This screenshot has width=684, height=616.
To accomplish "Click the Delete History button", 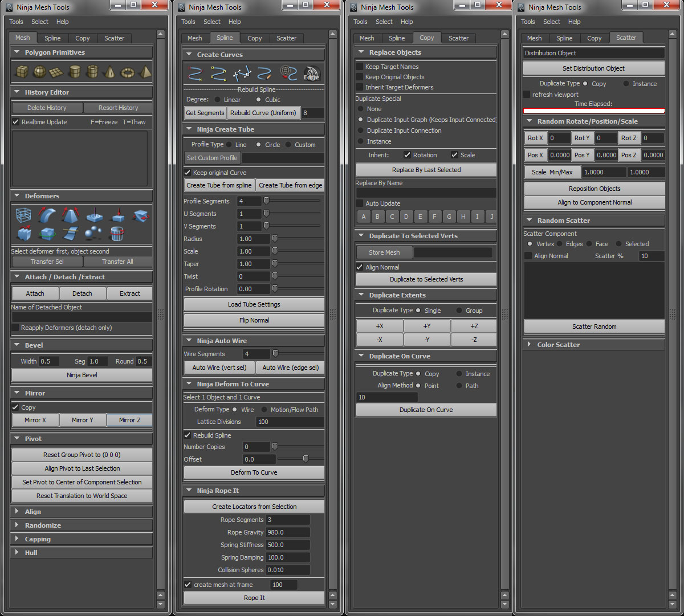I will (x=47, y=108).
